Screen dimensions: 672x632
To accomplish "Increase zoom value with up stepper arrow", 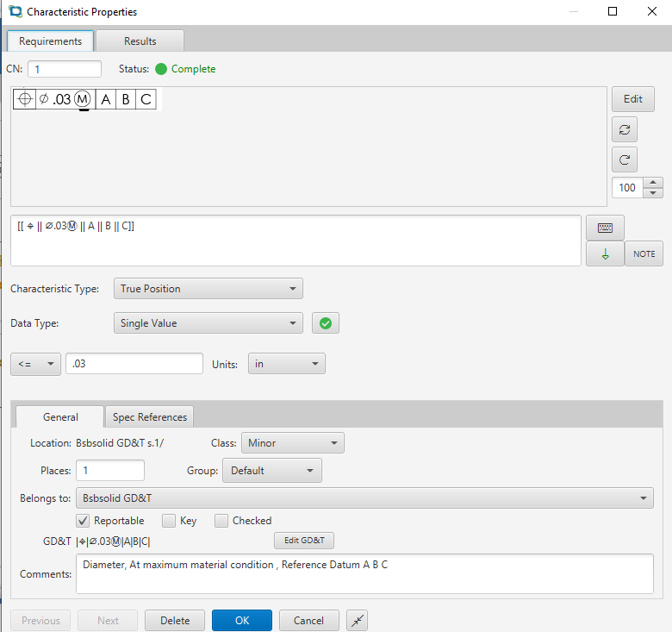I will point(653,182).
